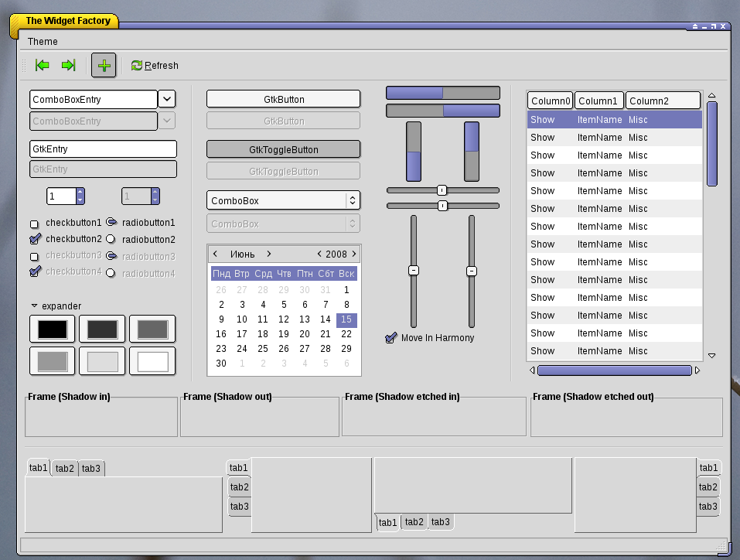Go to next year after 2008

coord(354,254)
